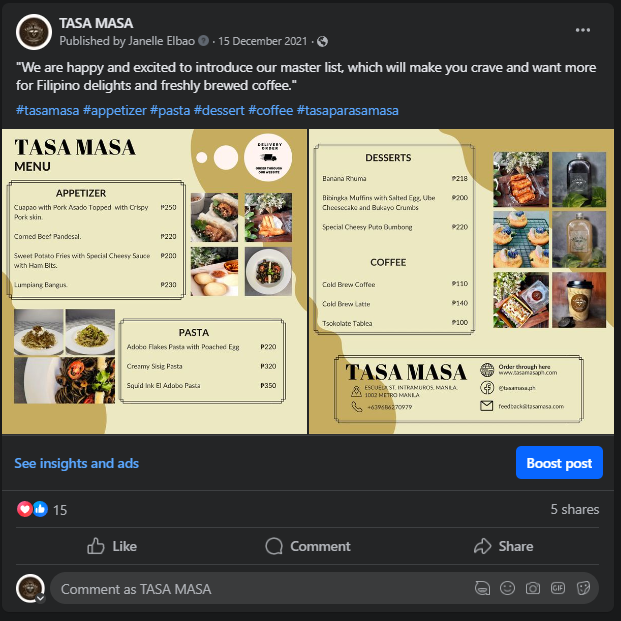
Task: Open the sticker picker in comment box
Action: pos(583,588)
